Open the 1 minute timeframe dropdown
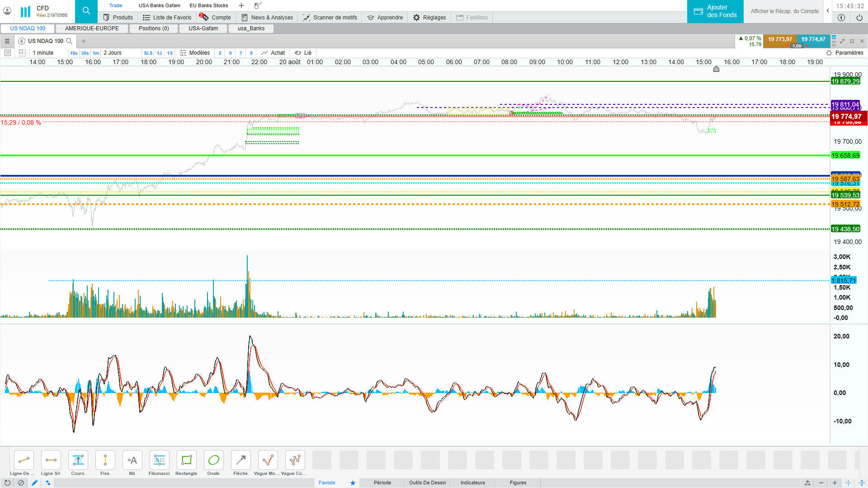The width and height of the screenshot is (868, 488). tap(43, 53)
